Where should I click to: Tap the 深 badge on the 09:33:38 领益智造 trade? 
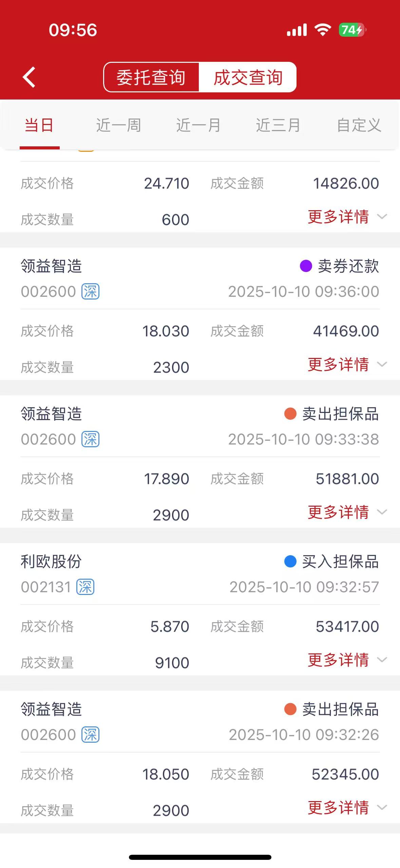pos(90,439)
